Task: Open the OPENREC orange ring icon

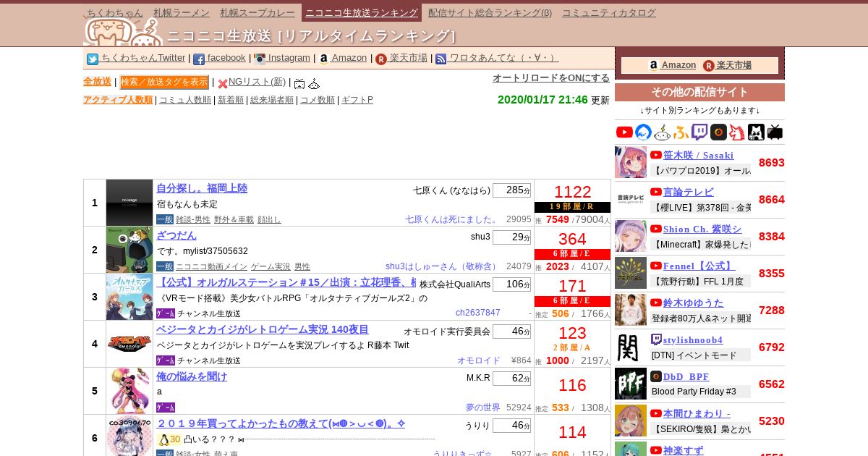Action: click(x=718, y=132)
